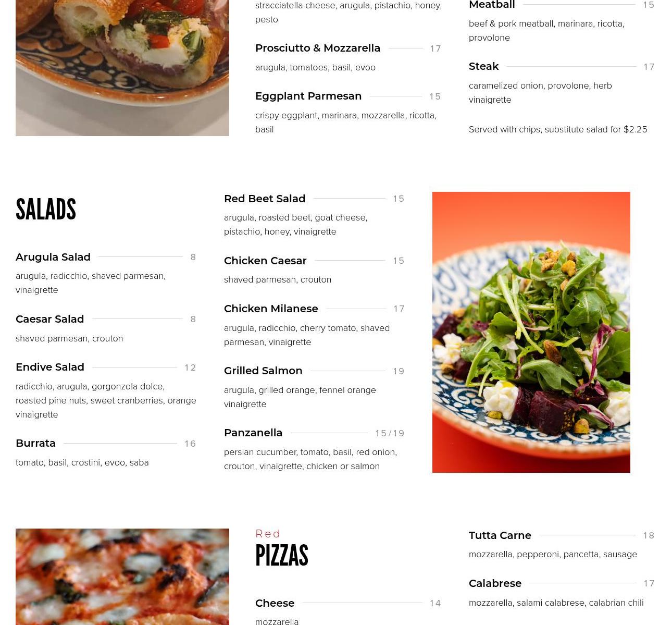Click the pizza close-up photo
Viewport: 672px width, 625px height.
point(122,577)
